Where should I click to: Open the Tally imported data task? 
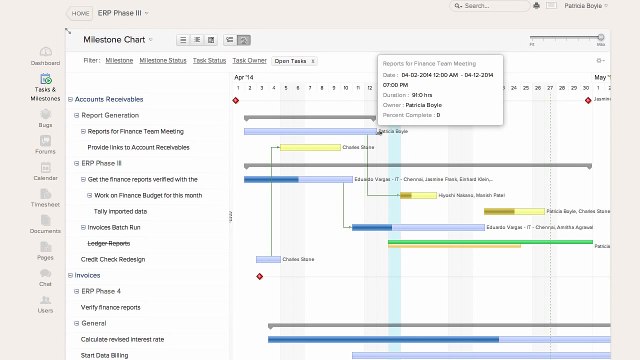(x=120, y=211)
